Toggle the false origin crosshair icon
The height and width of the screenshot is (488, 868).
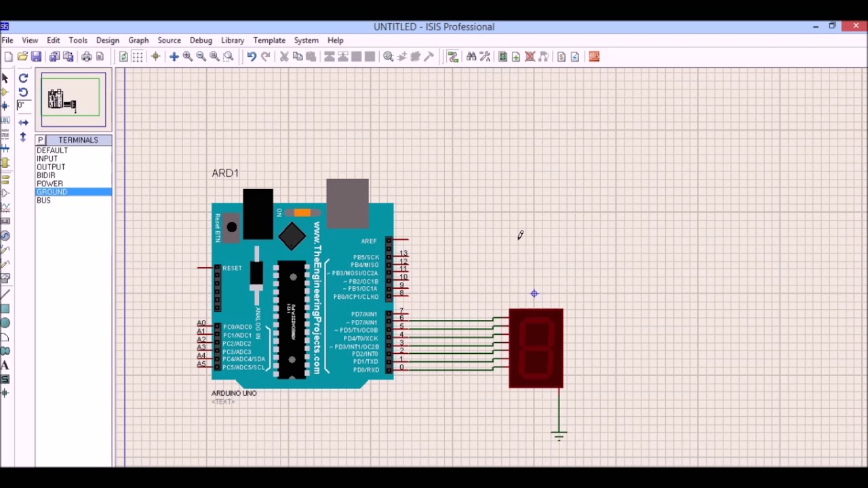(x=156, y=57)
